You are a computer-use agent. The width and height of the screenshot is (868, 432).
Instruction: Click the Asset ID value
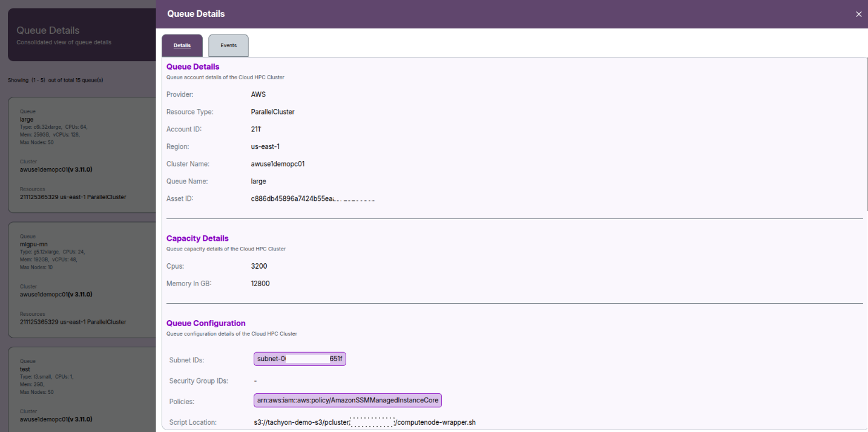coord(313,198)
